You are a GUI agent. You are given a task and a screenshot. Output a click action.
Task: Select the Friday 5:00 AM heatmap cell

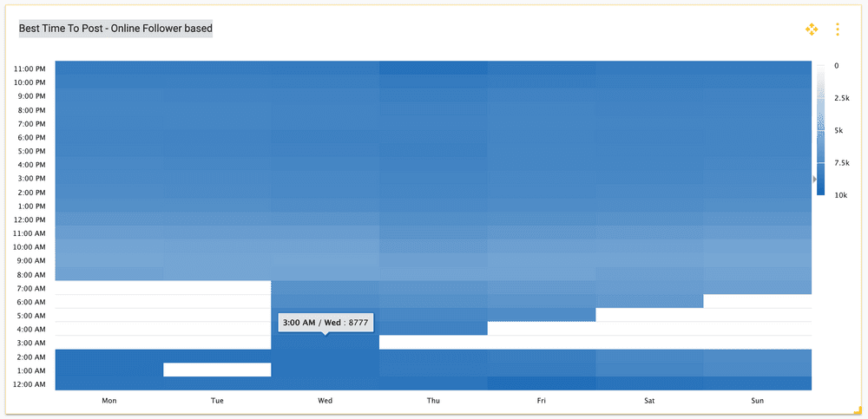(541, 315)
